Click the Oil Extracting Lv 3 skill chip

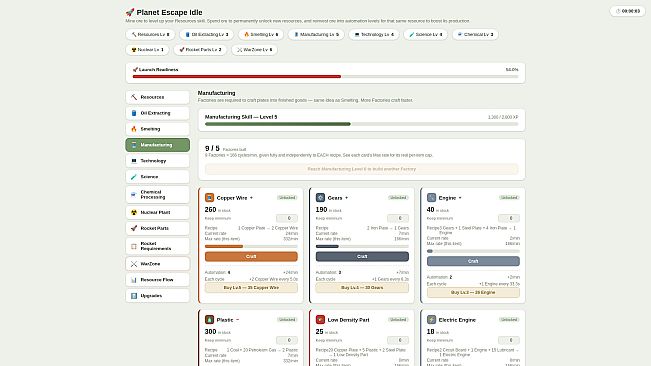[x=206, y=34]
